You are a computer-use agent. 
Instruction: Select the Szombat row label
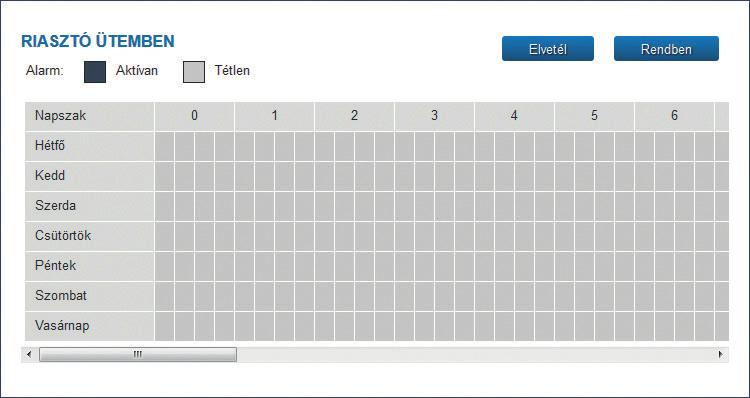(x=89, y=296)
